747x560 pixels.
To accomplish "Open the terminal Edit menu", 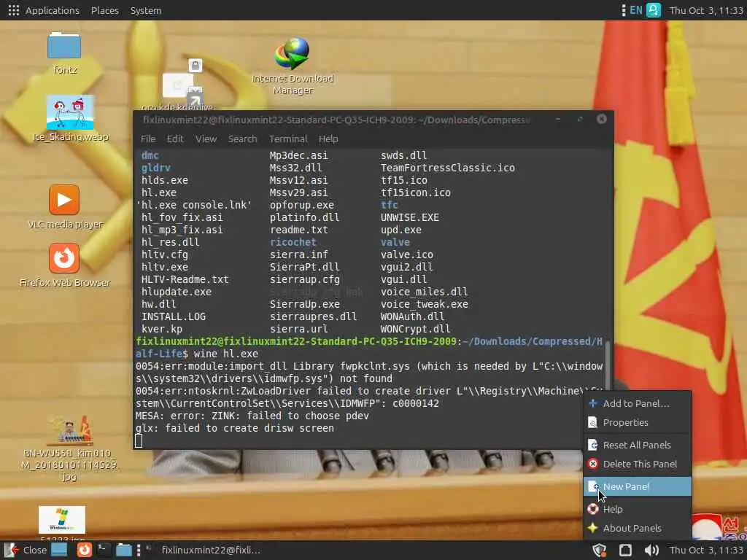I will (175, 139).
